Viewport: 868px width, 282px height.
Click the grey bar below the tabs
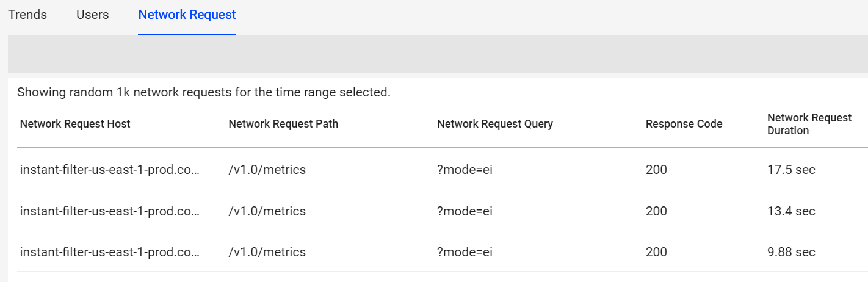(x=437, y=54)
